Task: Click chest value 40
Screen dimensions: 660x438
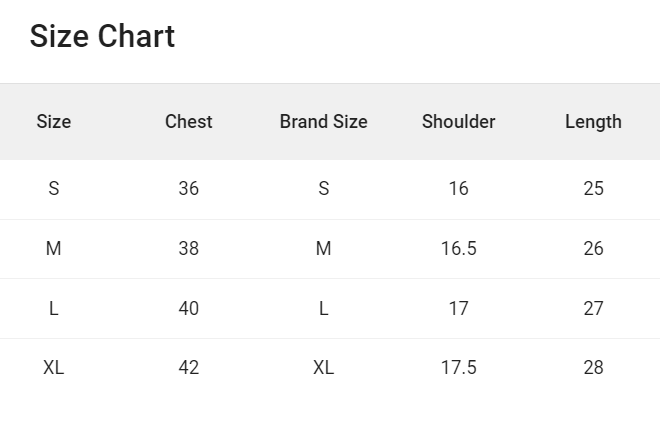Action: [189, 309]
